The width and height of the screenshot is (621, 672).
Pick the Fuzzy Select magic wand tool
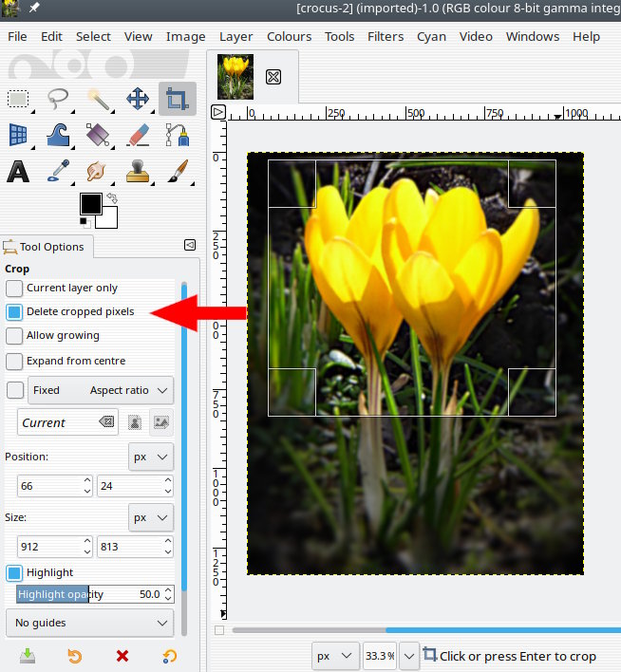click(x=98, y=99)
